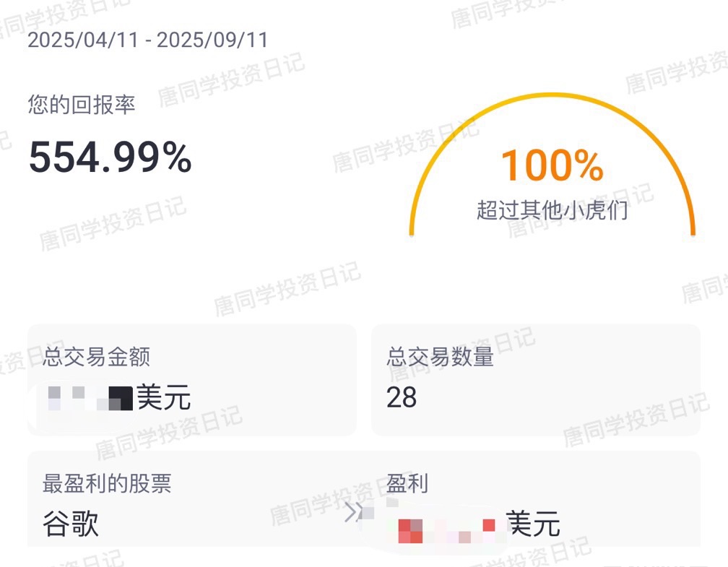Open the date range 2025/04/11 - 2025/09/11
Screen dimensions: 728x567
pos(147,40)
